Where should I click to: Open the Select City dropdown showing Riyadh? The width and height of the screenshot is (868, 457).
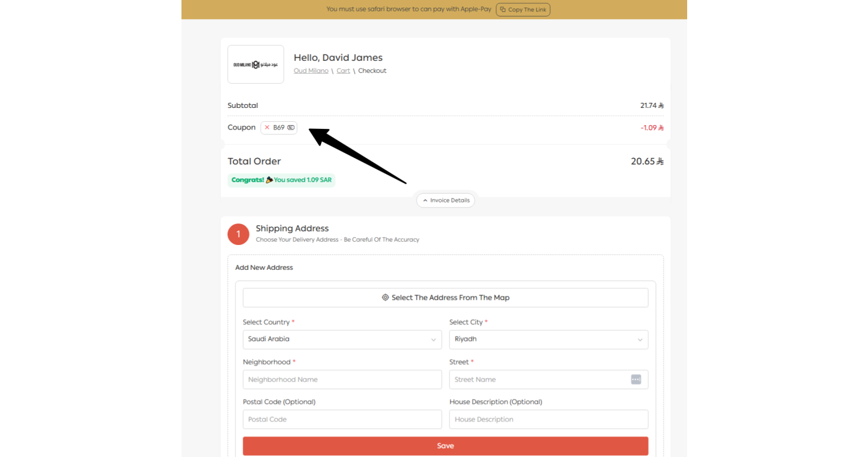click(549, 340)
